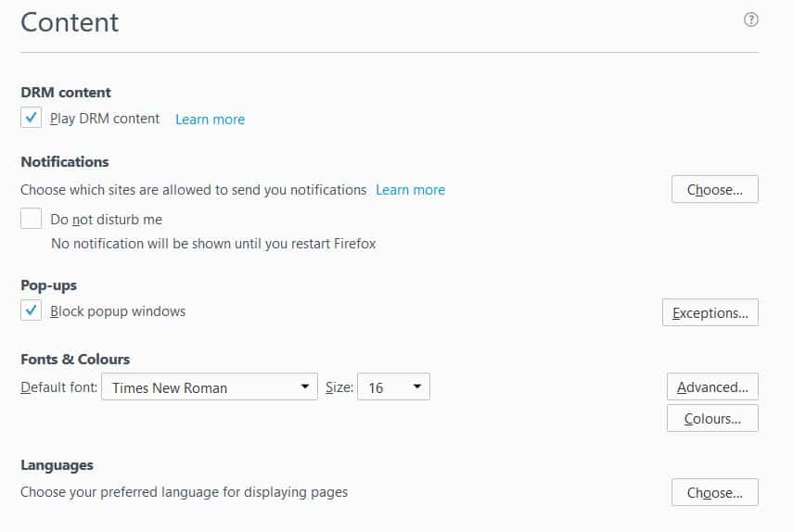Open the help icon beside Content heading
The height and width of the screenshot is (532, 793).
click(x=751, y=19)
